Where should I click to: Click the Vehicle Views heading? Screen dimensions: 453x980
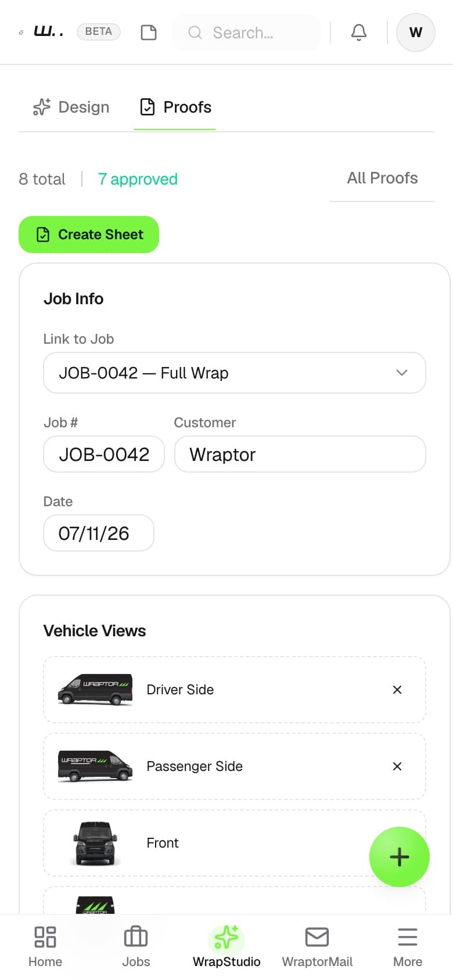pyautogui.click(x=95, y=630)
